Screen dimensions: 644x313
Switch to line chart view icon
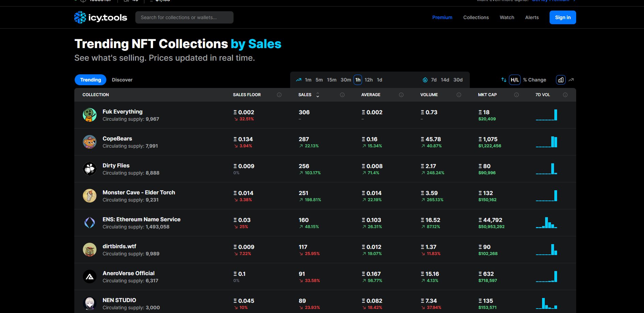click(x=571, y=80)
